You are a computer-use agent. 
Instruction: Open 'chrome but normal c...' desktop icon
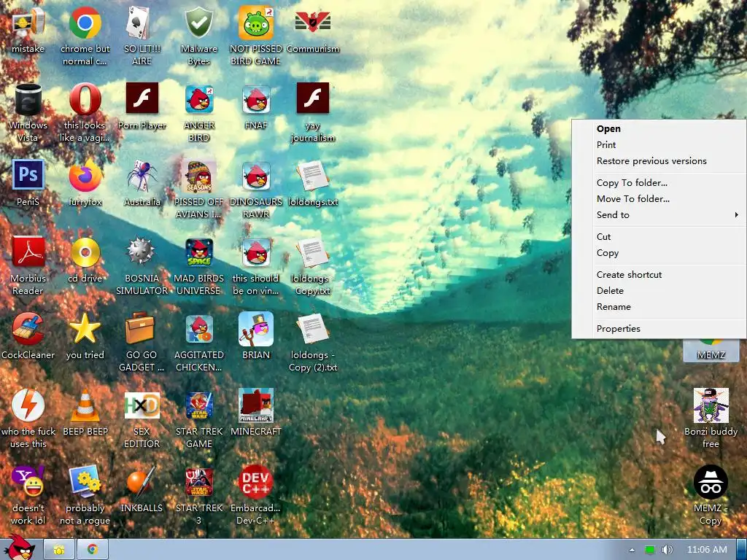pos(85,36)
